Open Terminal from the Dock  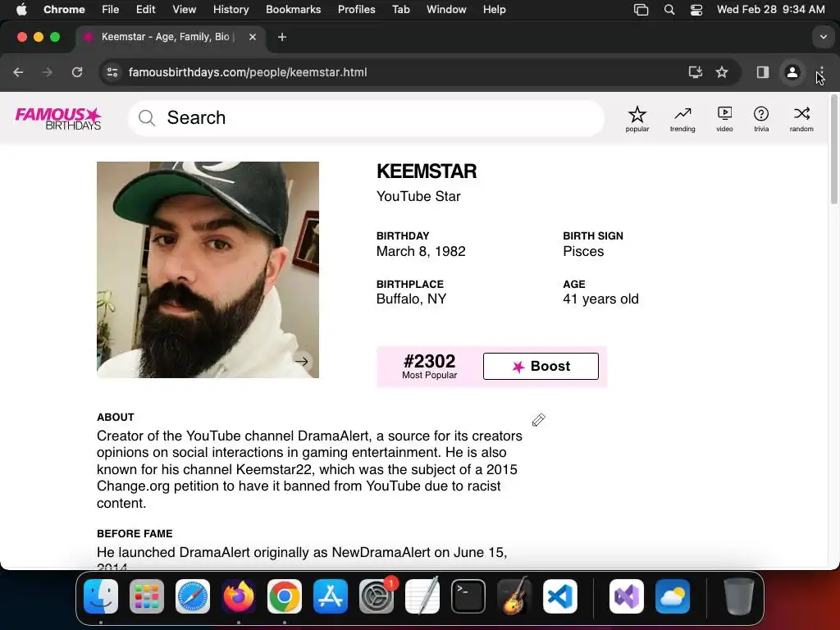pyautogui.click(x=468, y=596)
